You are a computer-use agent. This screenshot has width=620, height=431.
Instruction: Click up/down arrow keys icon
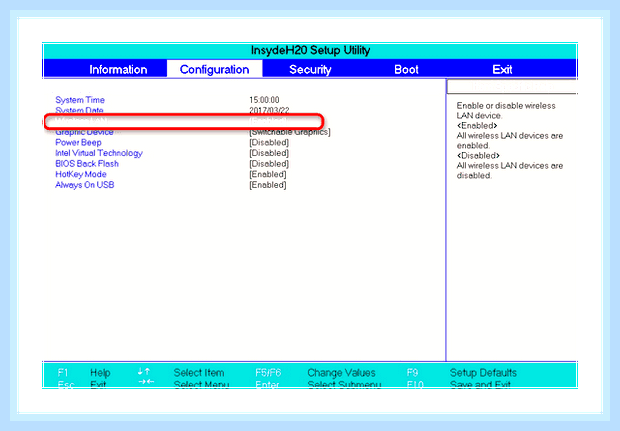point(144,371)
